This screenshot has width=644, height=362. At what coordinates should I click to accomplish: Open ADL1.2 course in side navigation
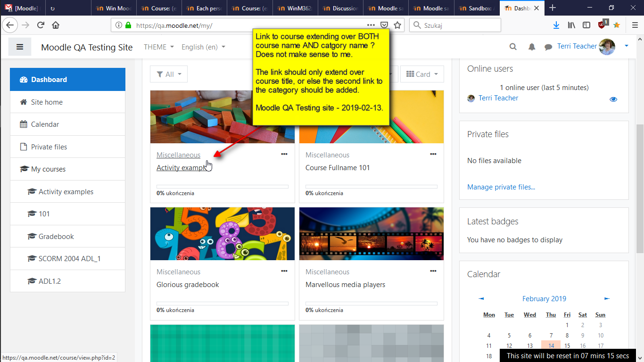point(67,281)
